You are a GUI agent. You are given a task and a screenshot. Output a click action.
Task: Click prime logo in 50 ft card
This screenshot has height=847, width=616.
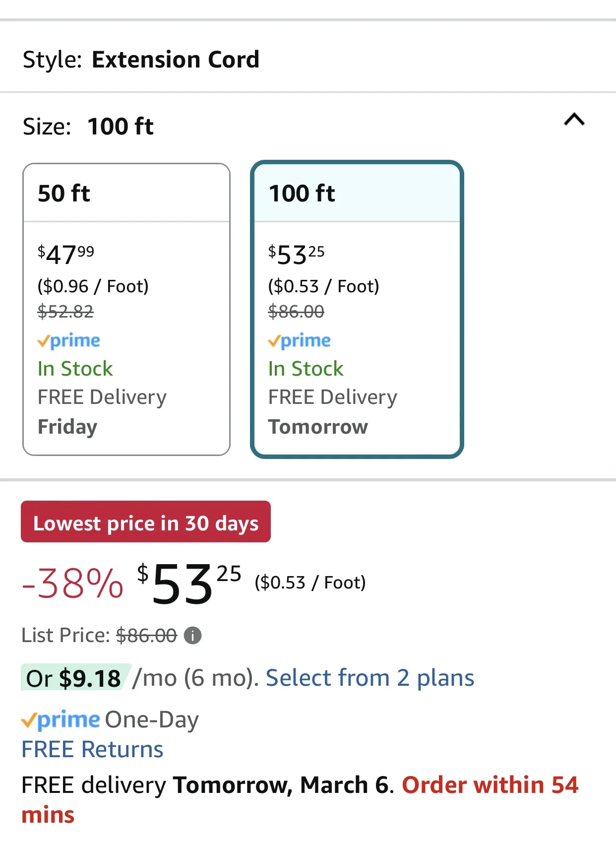pos(69,340)
